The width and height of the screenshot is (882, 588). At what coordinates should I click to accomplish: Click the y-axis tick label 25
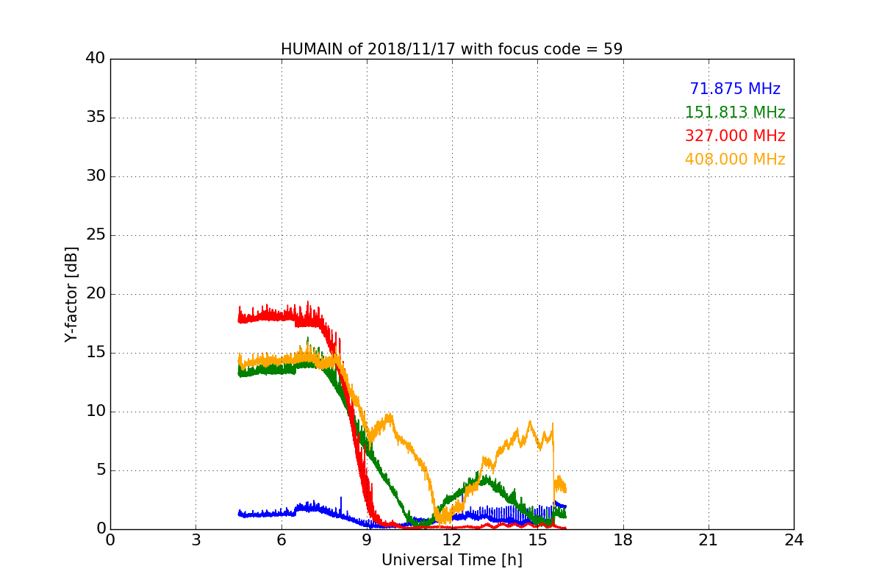coord(96,235)
